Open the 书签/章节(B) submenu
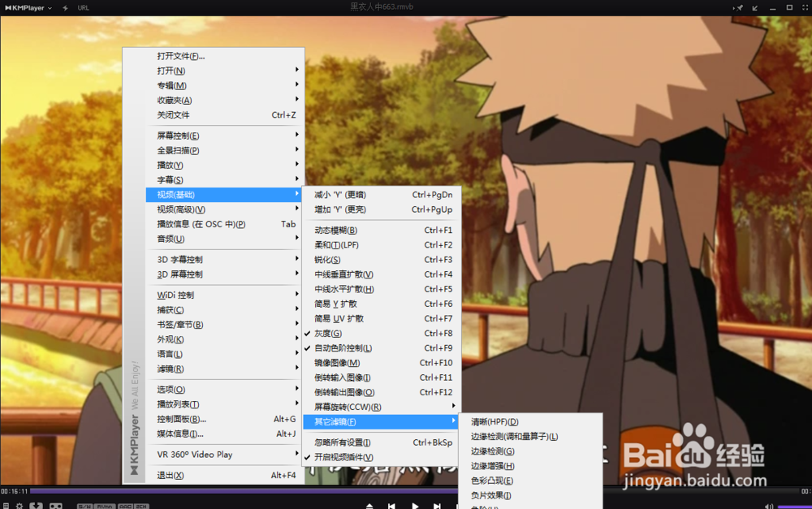The width and height of the screenshot is (812, 509). (x=225, y=325)
